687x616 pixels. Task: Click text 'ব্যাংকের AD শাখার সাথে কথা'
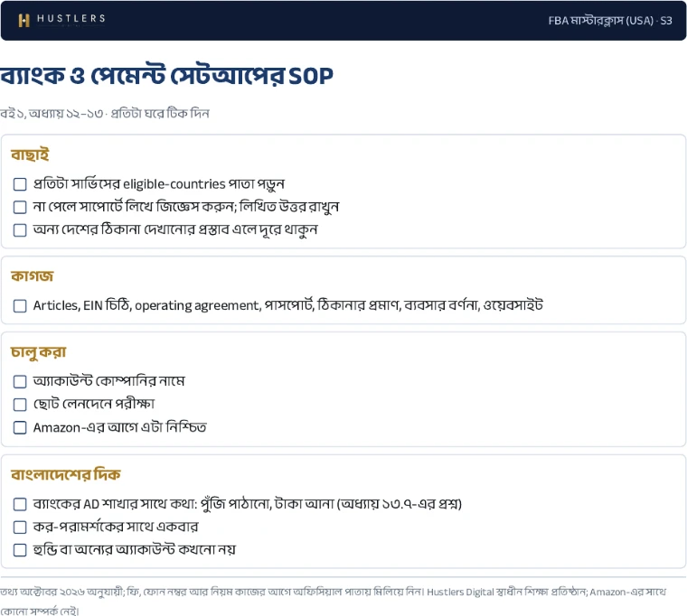point(115,504)
